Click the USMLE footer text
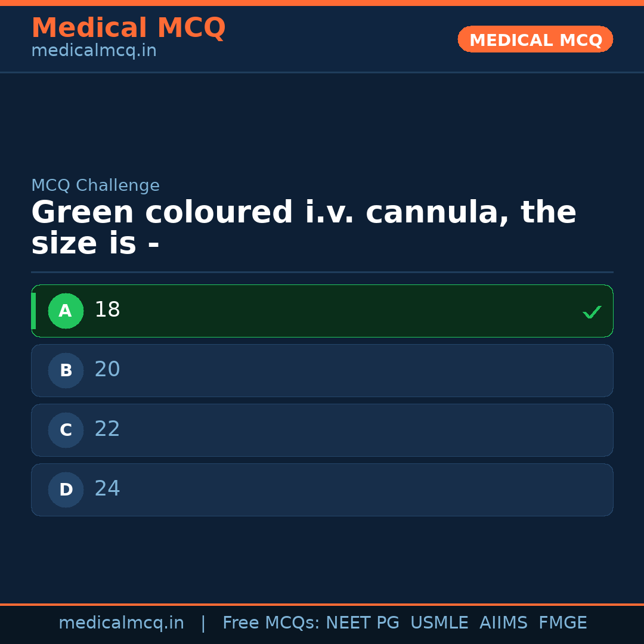The width and height of the screenshot is (644, 644). pyautogui.click(x=439, y=623)
